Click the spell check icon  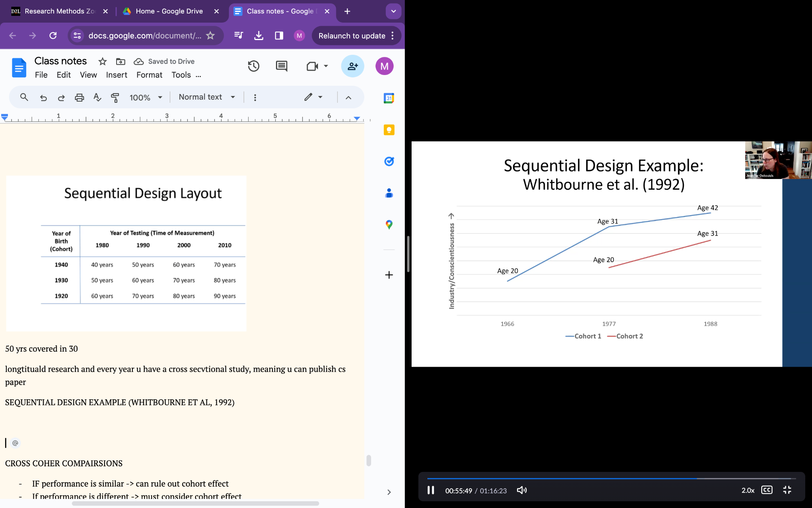97,97
